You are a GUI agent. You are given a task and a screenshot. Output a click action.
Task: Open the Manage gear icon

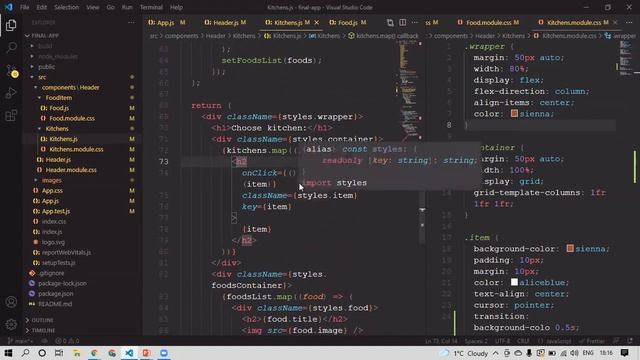pyautogui.click(x=11, y=324)
